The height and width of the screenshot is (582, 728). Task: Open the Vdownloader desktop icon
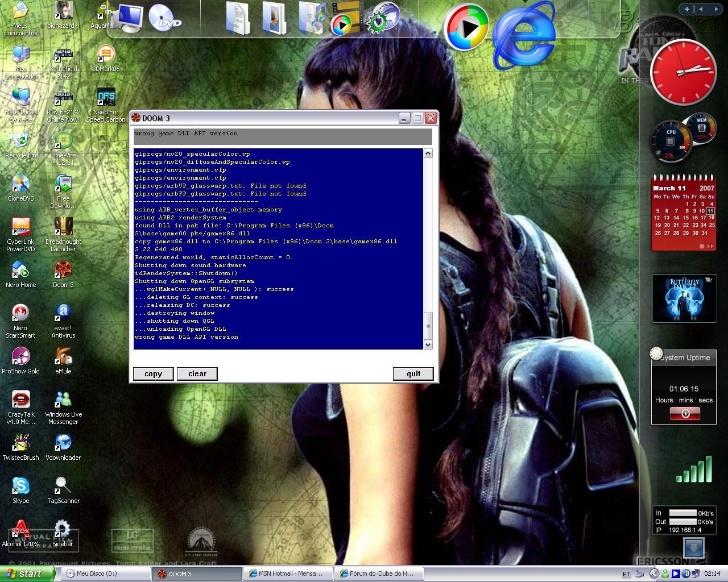[63, 447]
